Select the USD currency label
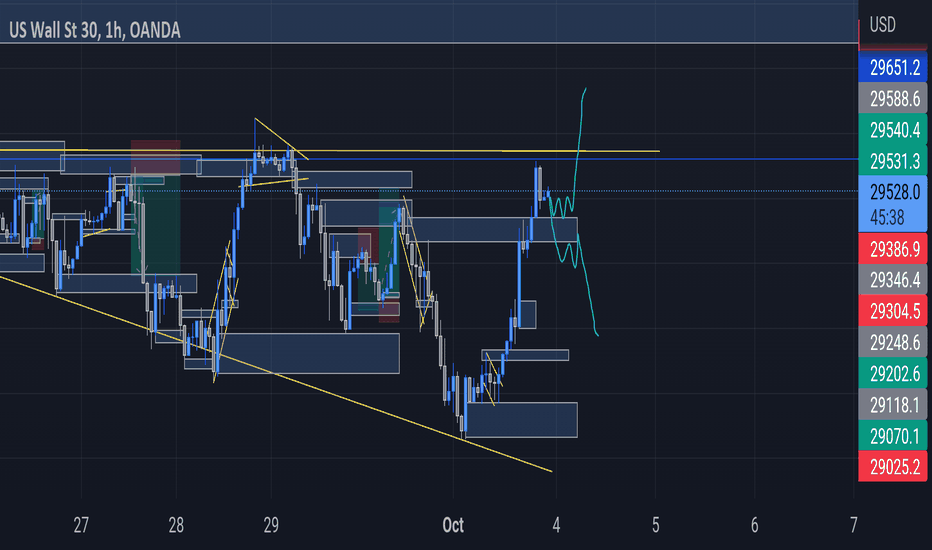The image size is (932, 550). [882, 25]
